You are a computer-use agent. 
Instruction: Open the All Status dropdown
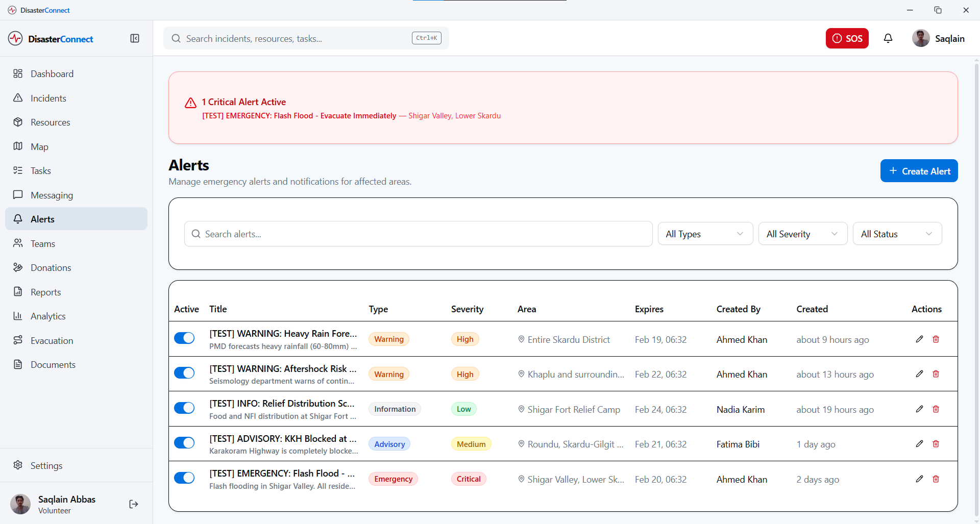pyautogui.click(x=897, y=234)
